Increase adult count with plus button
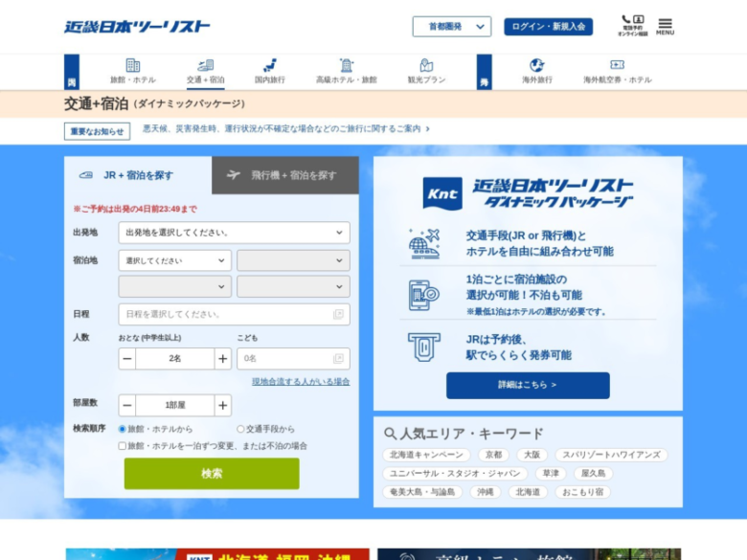The height and width of the screenshot is (560, 747). pyautogui.click(x=222, y=359)
